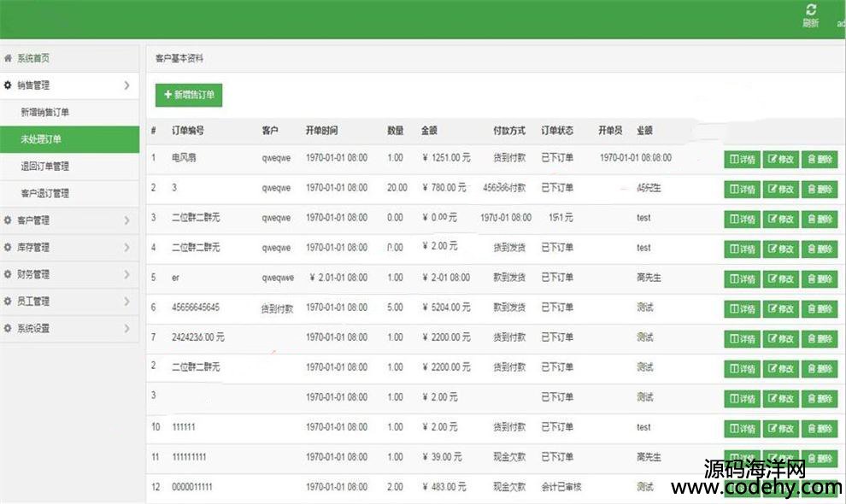Expand the 系统设置 chevron arrow
The width and height of the screenshot is (846, 504).
[126, 329]
